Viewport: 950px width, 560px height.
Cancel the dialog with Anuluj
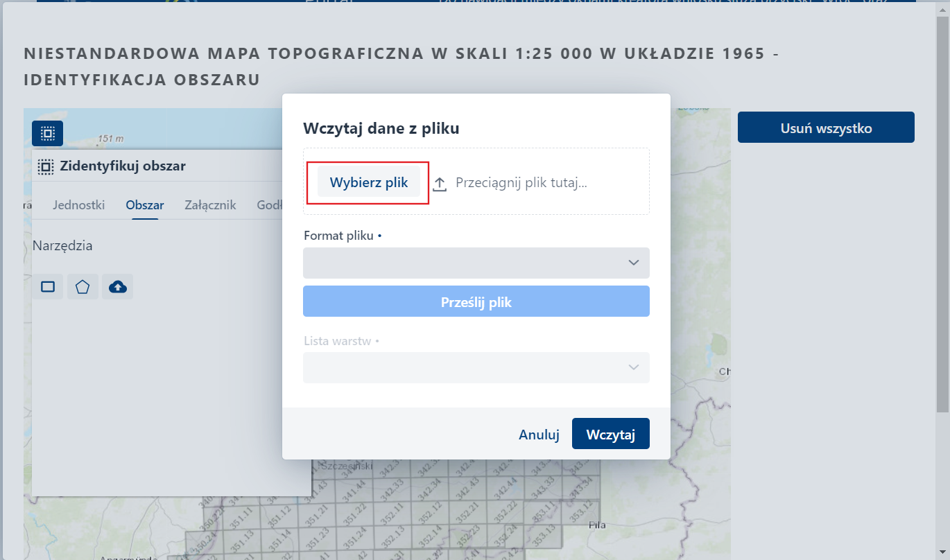pyautogui.click(x=539, y=434)
